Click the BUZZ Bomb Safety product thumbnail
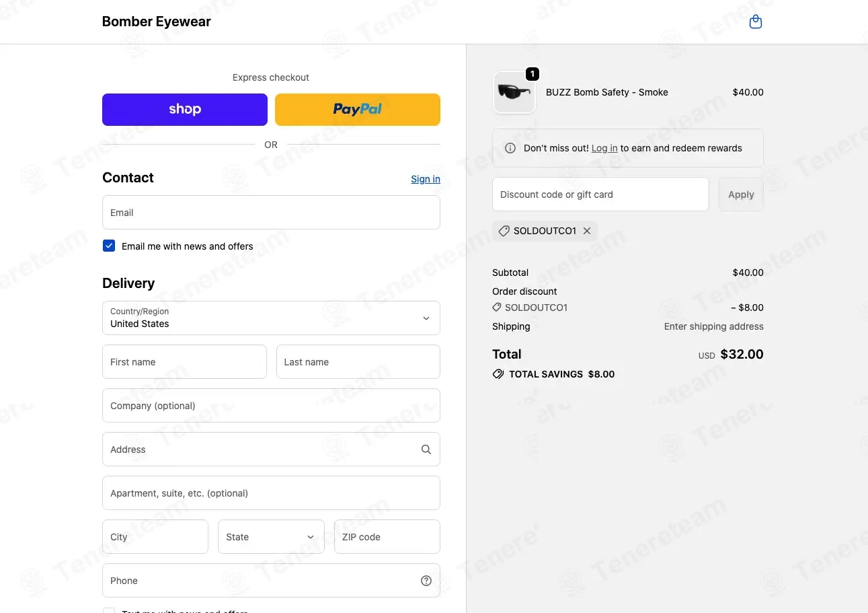 pyautogui.click(x=514, y=93)
